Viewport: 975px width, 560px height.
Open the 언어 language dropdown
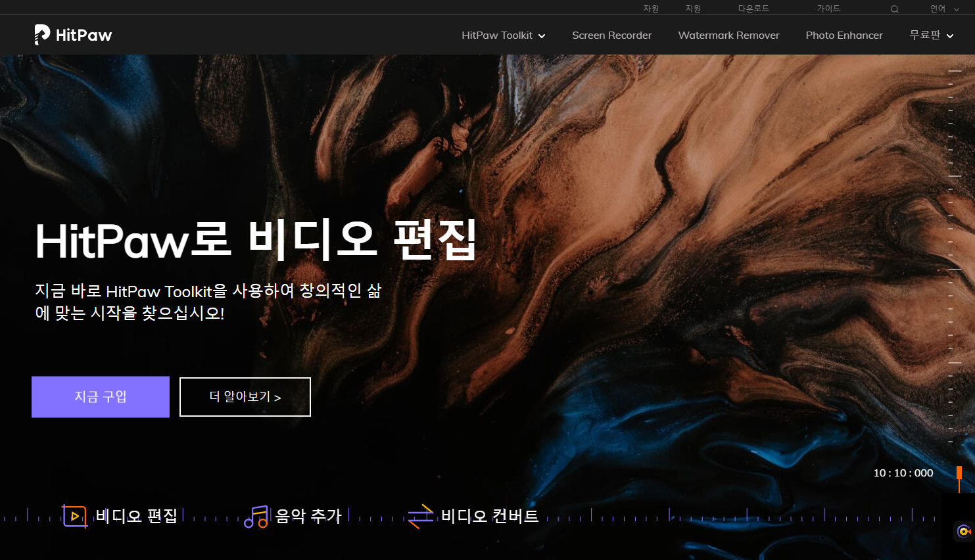pyautogui.click(x=944, y=9)
